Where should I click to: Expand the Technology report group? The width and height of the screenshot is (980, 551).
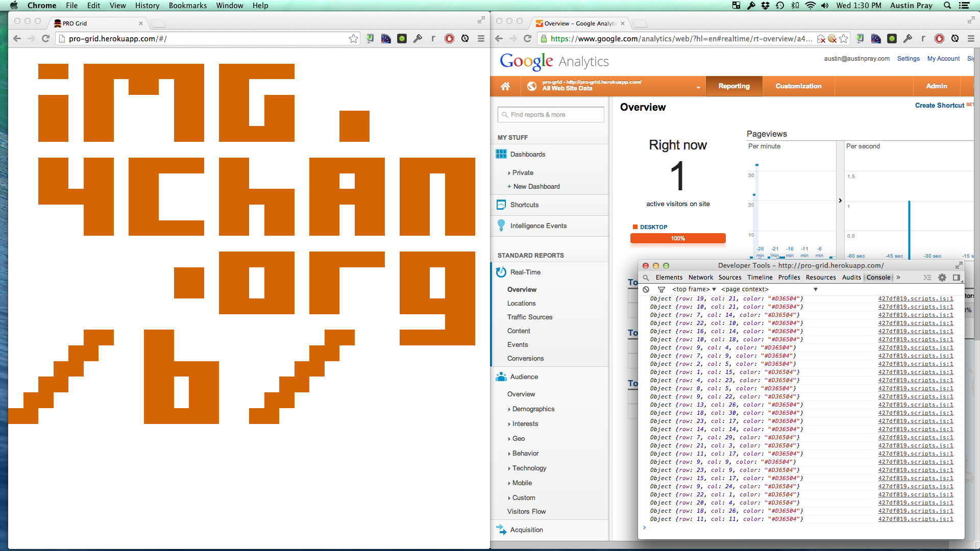[x=509, y=468]
